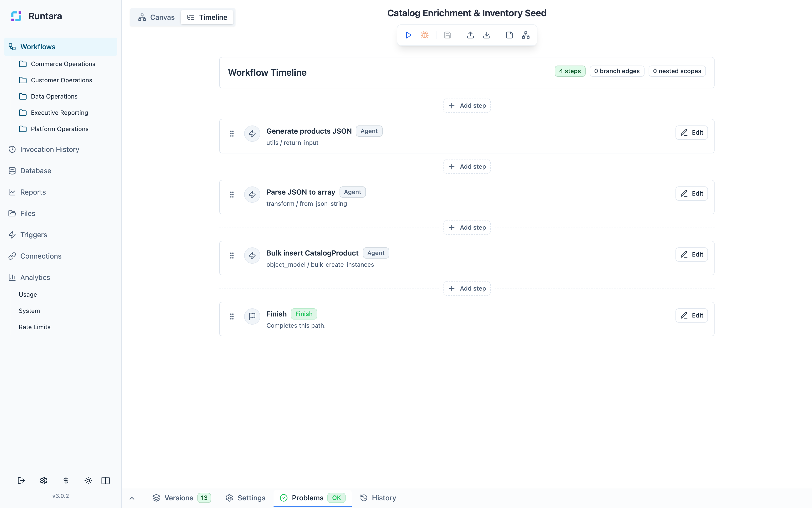Edit the Finish step

point(691,315)
